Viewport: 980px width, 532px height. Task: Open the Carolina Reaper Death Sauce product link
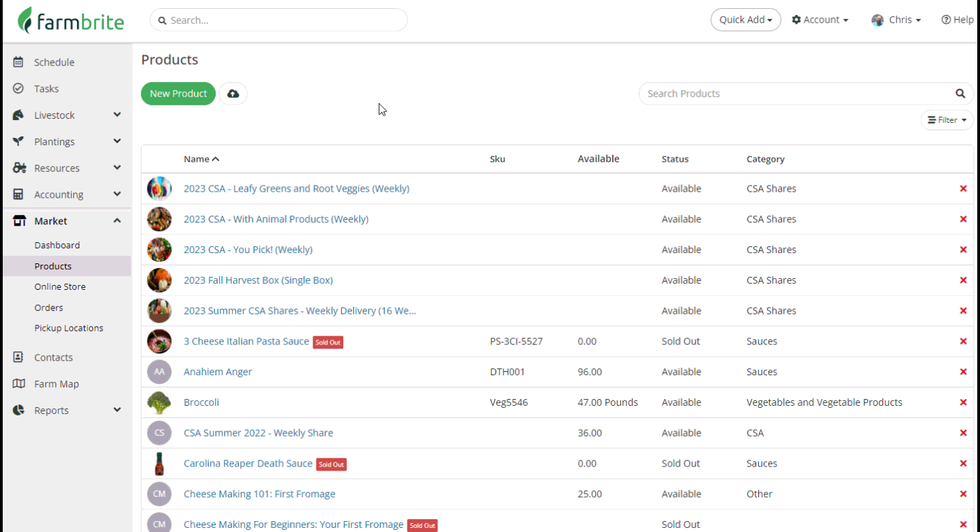(248, 463)
